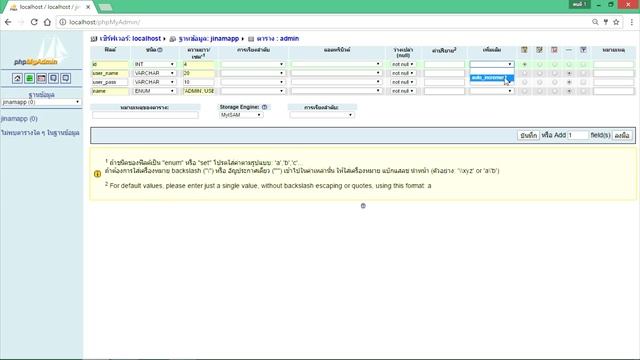The width and height of the screenshot is (640, 360).
Task: Click the go button next to field(s)
Action: pyautogui.click(x=622, y=135)
